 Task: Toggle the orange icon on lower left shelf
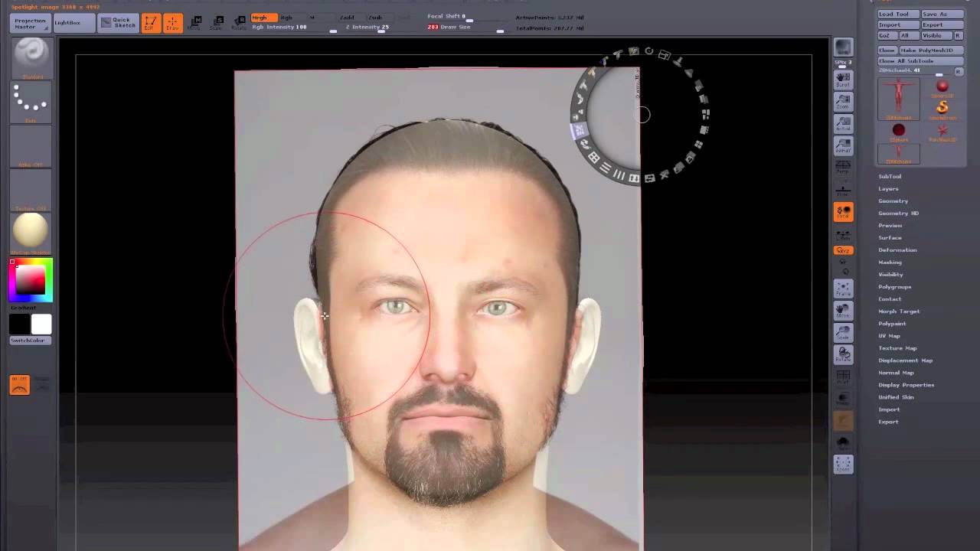(x=20, y=385)
